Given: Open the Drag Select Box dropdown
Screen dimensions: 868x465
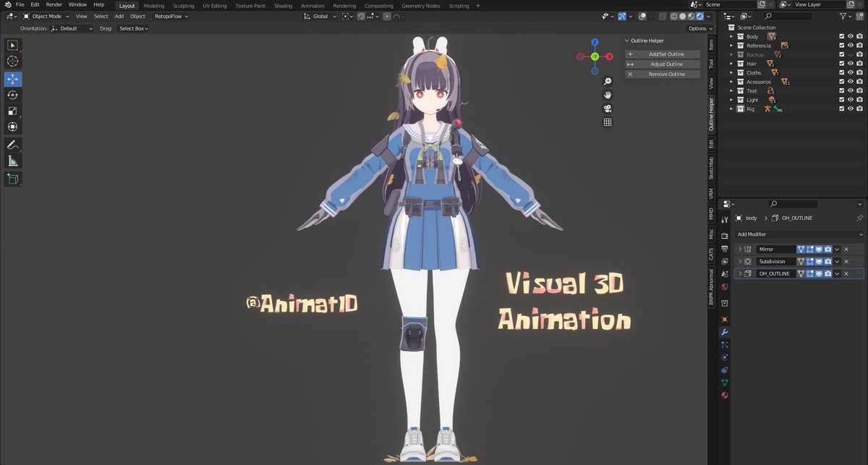Looking at the screenshot, I should coord(134,28).
